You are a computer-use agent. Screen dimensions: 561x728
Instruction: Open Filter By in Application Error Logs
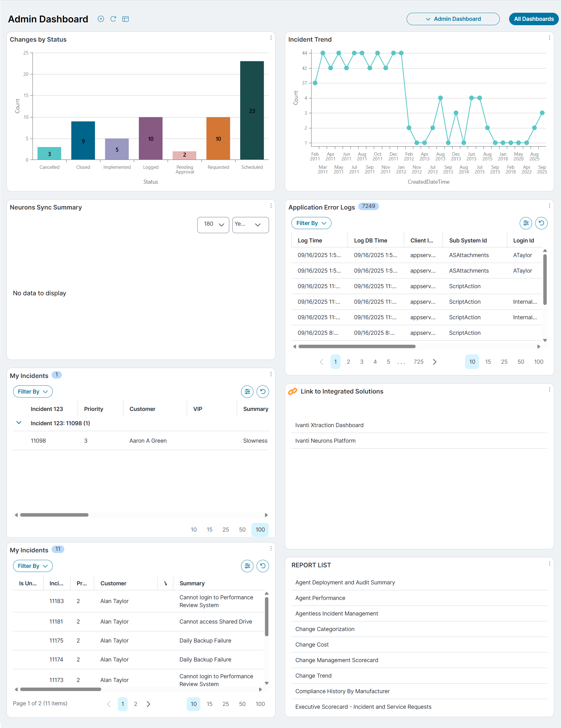click(311, 223)
